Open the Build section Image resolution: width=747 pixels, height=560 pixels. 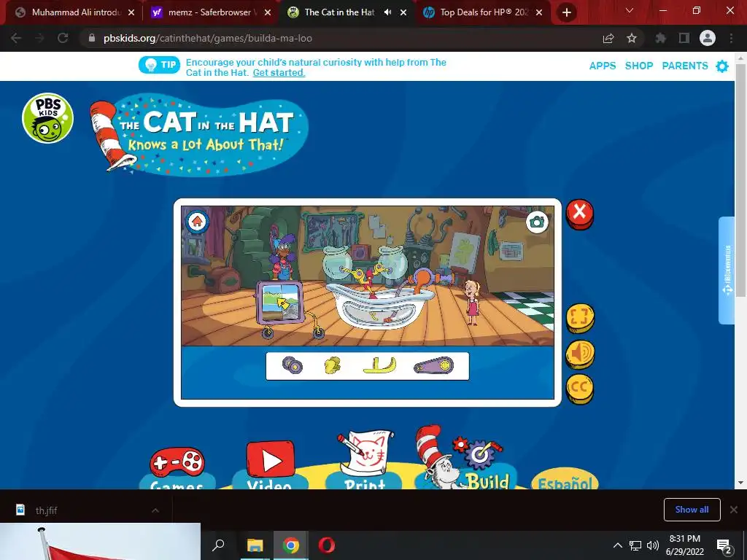click(467, 458)
